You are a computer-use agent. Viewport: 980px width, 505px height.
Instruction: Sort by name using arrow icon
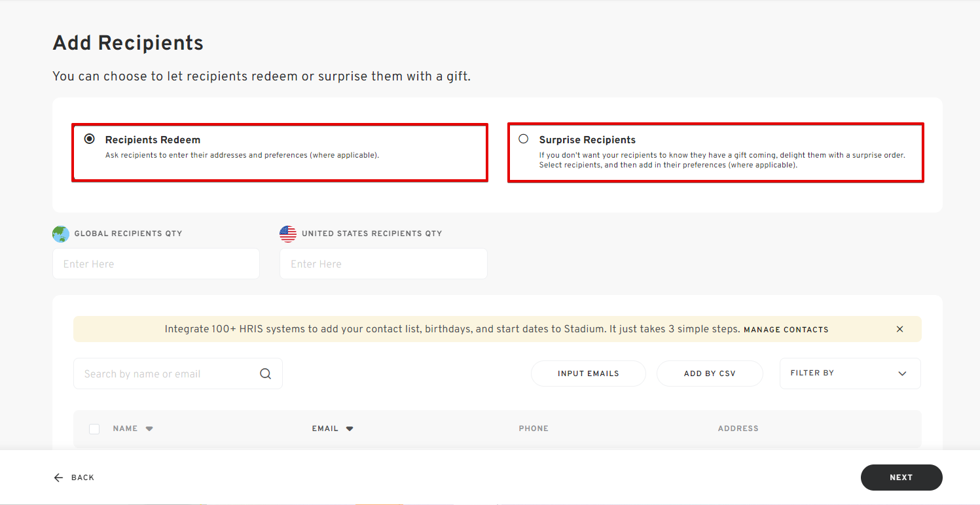click(149, 429)
